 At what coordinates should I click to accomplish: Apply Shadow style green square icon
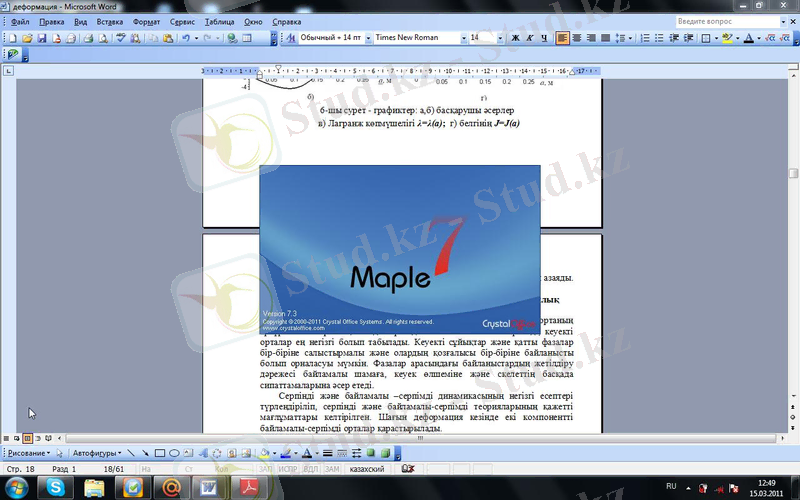tap(371, 453)
